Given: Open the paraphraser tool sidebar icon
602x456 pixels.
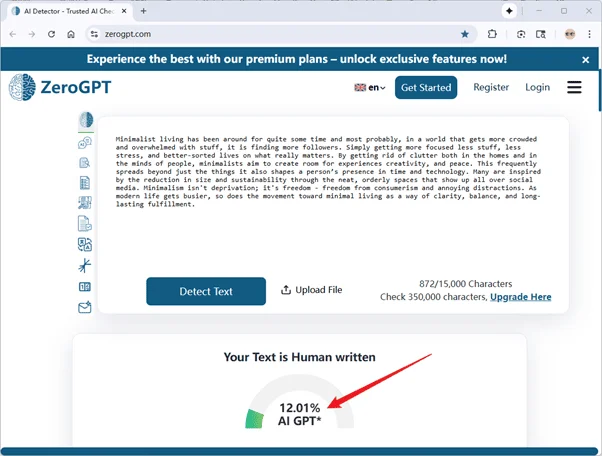Looking at the screenshot, I should 85,203.
